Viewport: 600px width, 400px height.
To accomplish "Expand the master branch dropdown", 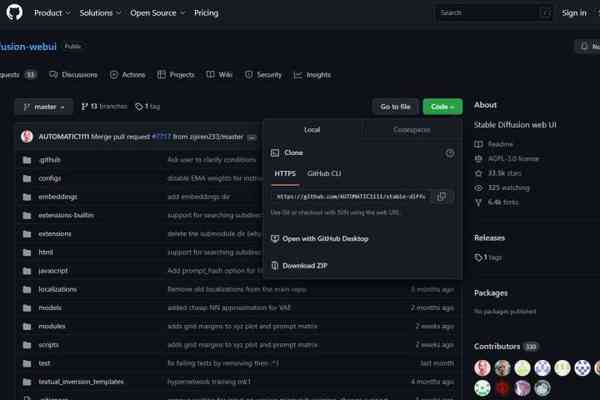I will (x=44, y=106).
